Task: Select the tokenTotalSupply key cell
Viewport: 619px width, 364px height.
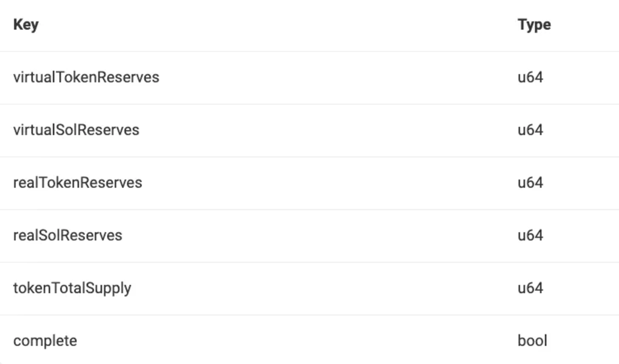Action: tap(72, 288)
